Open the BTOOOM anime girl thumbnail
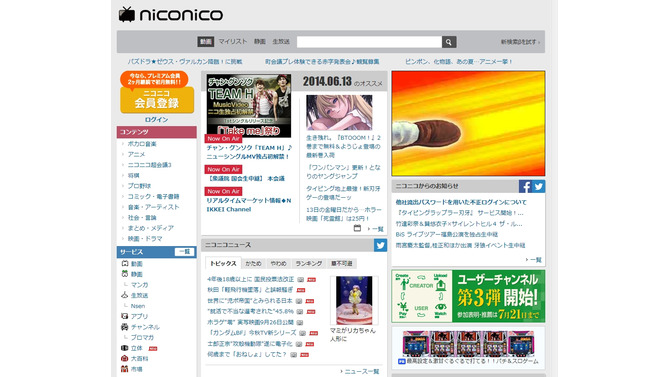The width and height of the screenshot is (670, 377). (339, 112)
